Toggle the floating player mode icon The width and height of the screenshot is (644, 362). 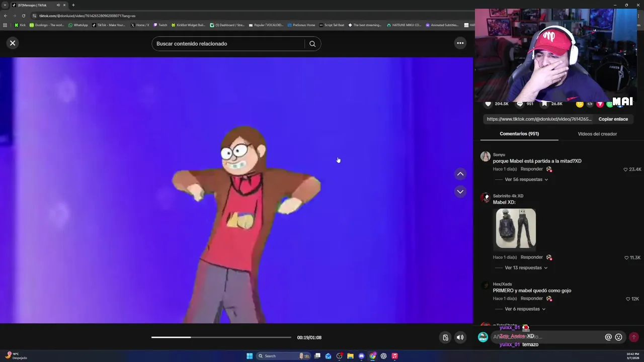coord(445,337)
